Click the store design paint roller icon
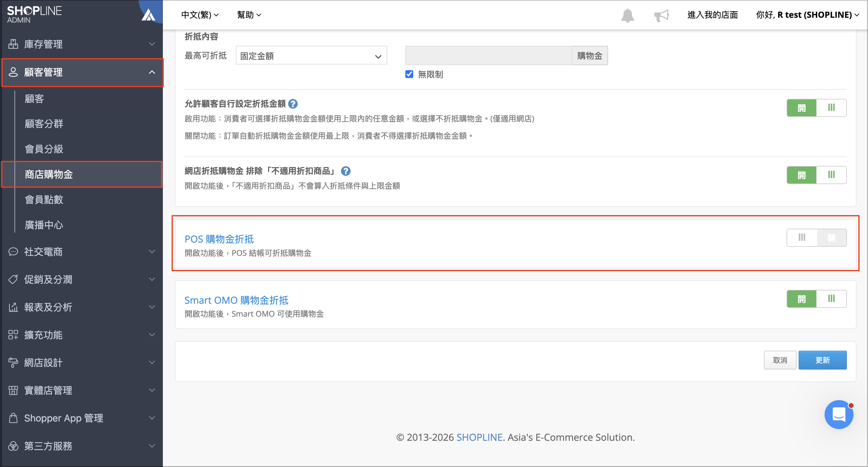 [13, 363]
